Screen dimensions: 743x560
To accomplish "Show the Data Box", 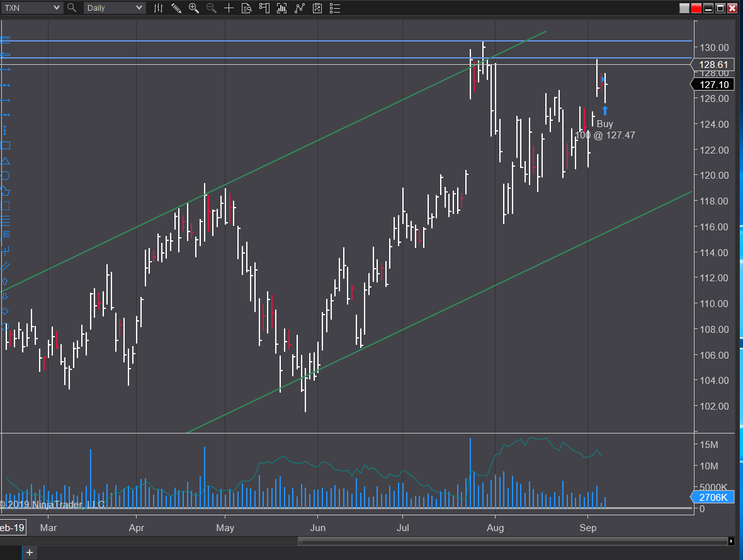I will tap(246, 8).
